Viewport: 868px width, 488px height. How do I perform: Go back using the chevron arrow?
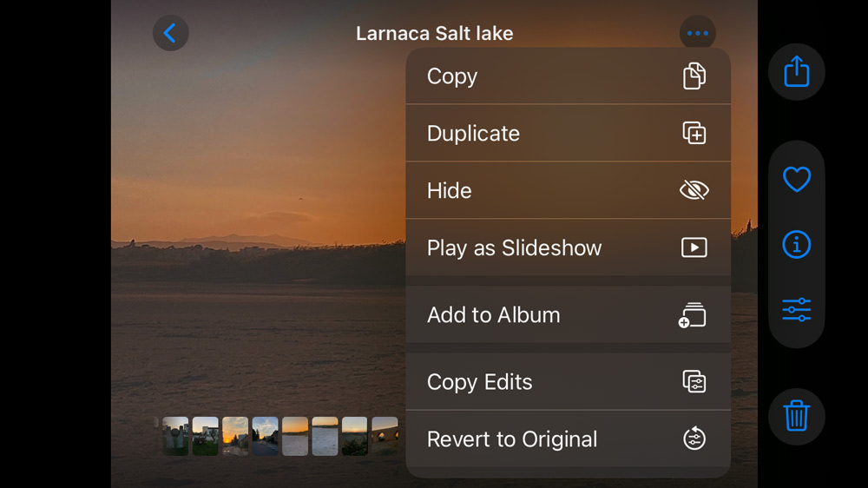coord(170,34)
